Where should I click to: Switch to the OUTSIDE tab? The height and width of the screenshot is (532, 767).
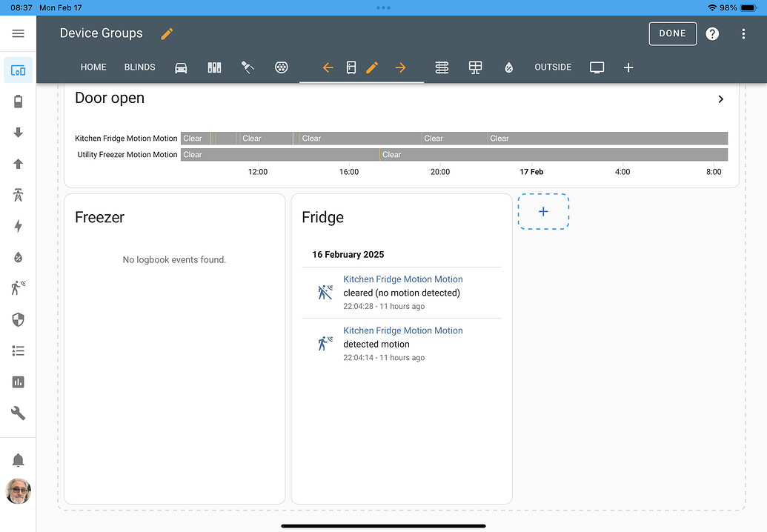click(x=553, y=67)
